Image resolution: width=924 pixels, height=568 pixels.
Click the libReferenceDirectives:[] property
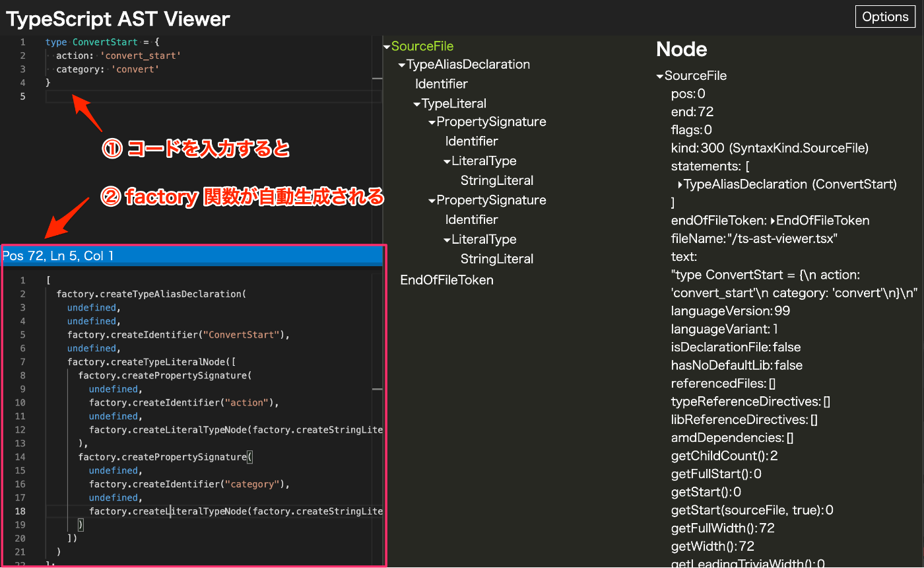click(x=744, y=420)
